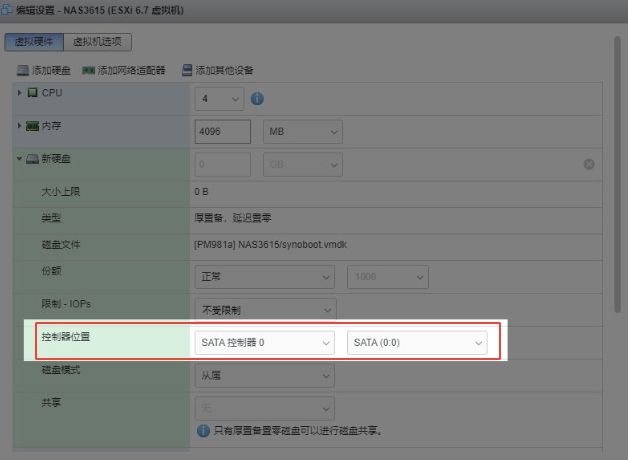Open the memory unit MB dropdown
The width and height of the screenshot is (628, 460).
[x=303, y=132]
